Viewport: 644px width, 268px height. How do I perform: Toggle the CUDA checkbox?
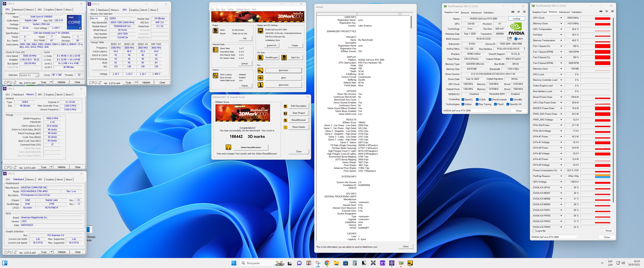[x=477, y=100]
